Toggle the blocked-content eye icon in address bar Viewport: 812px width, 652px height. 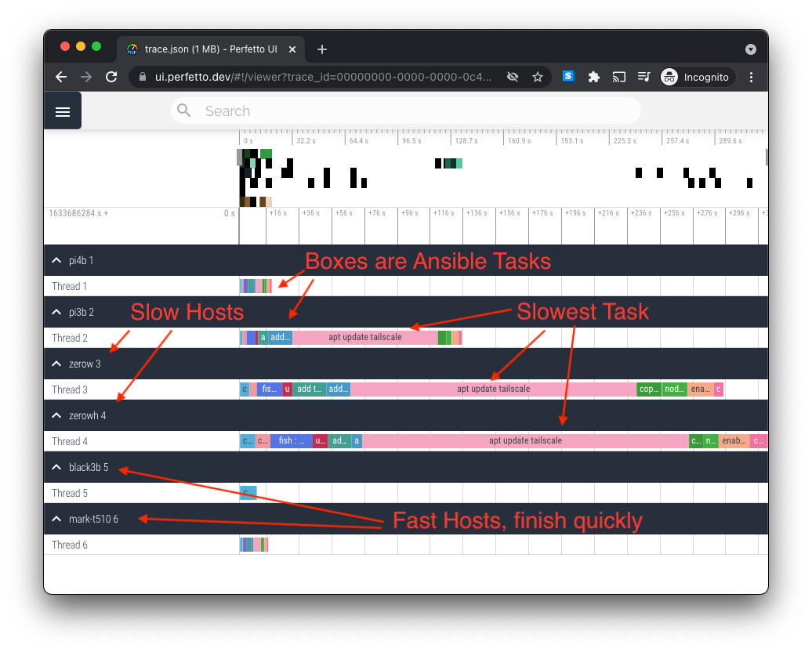(513, 77)
